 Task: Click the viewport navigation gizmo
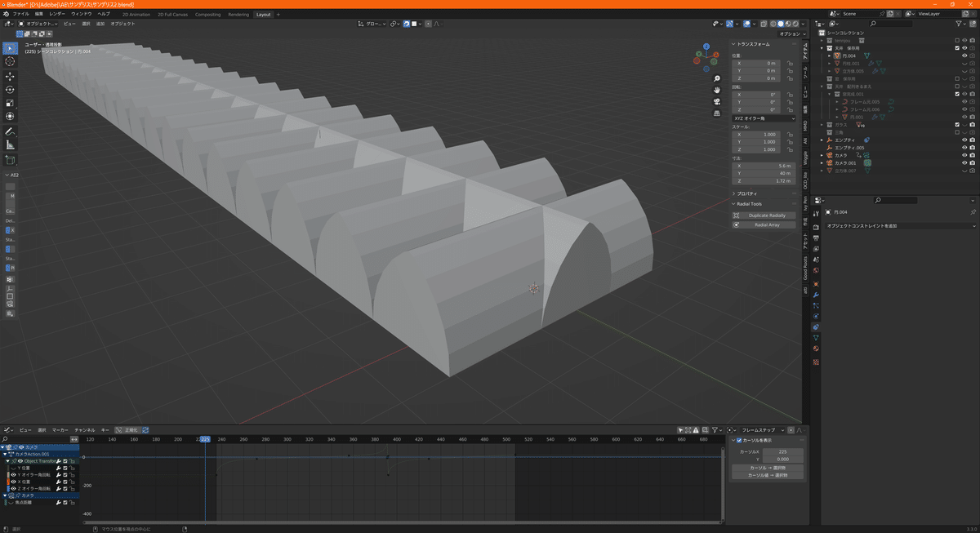[706, 56]
